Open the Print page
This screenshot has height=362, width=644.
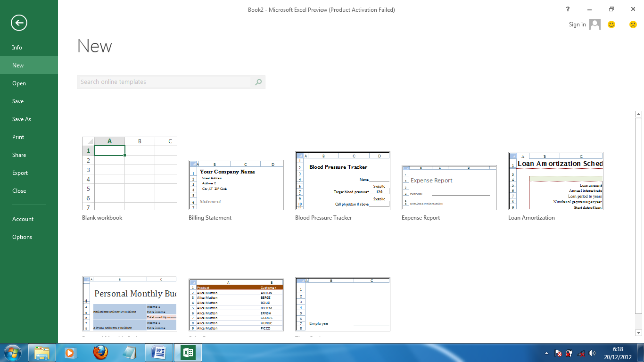tap(29, 137)
